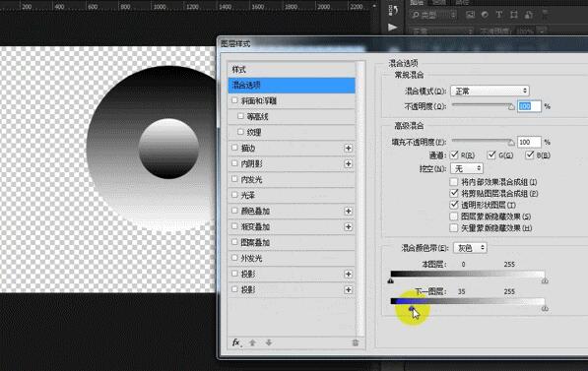Select the 渐变叠加 effect row label
Screen dimensions: 588x371
(255, 226)
